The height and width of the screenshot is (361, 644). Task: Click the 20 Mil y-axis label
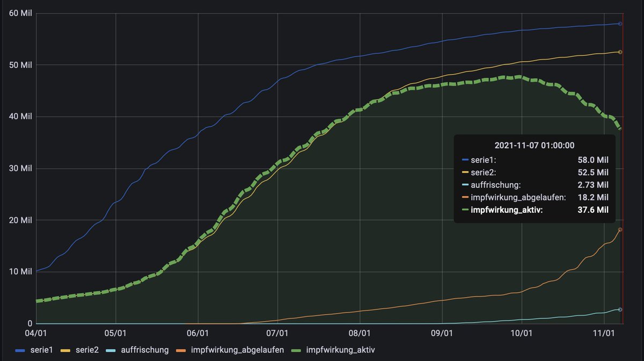click(x=21, y=220)
